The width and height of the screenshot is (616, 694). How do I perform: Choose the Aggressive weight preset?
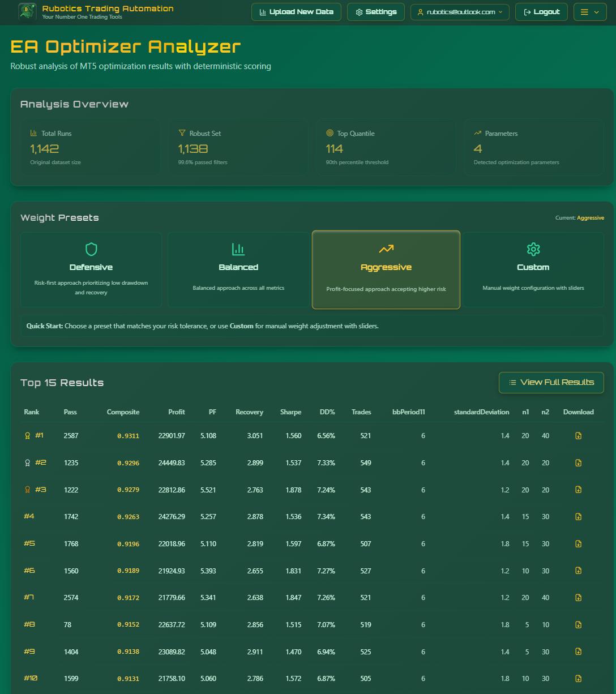point(386,269)
